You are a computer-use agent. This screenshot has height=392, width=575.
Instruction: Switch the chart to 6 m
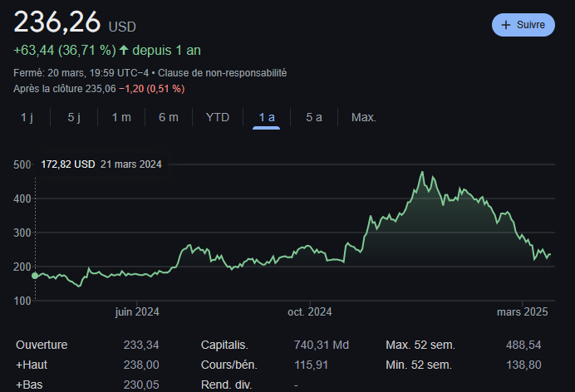[x=169, y=117]
